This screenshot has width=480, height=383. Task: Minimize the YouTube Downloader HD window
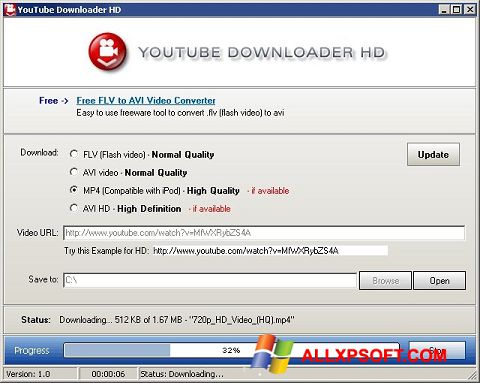[x=444, y=10]
